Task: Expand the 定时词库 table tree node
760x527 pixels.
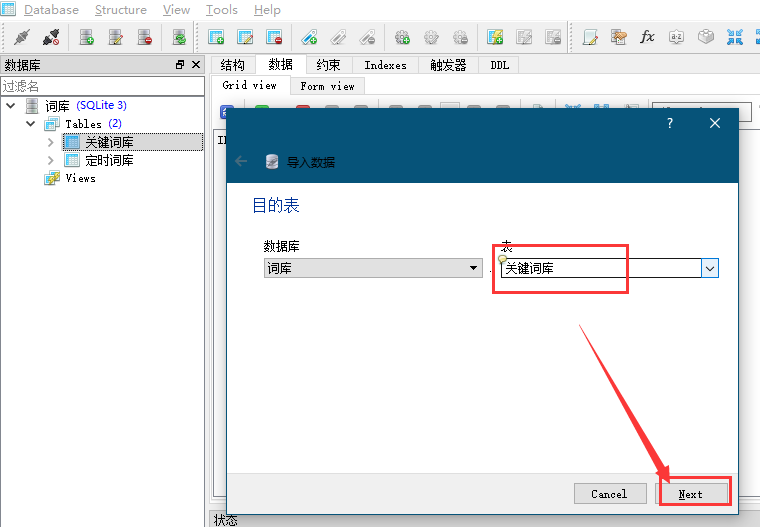Action: point(51,160)
